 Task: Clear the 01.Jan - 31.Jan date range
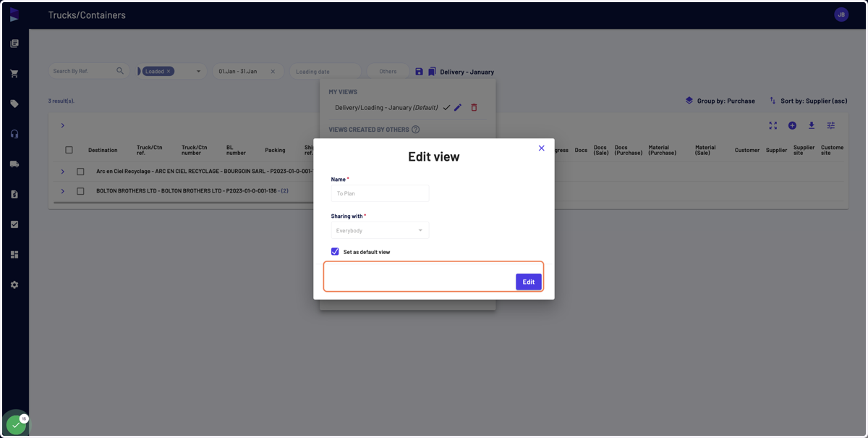coord(273,72)
